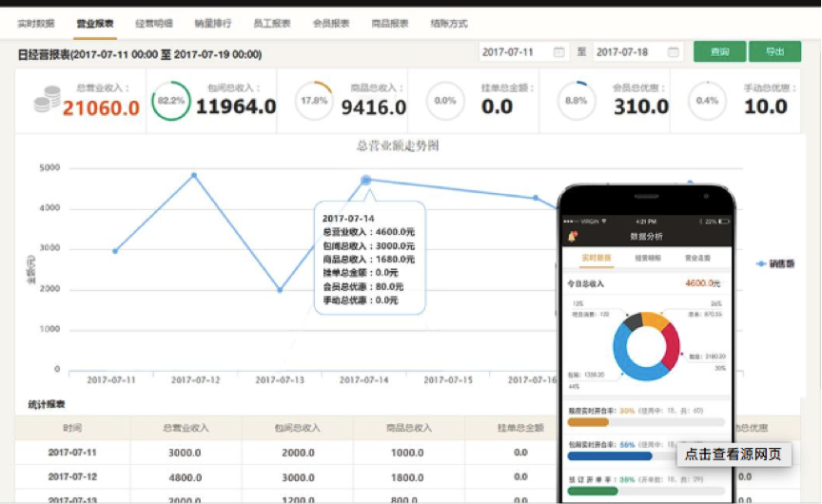822x504 pixels.
Task: Click the 手动总优惠 value 10.0
Action: tap(766, 107)
